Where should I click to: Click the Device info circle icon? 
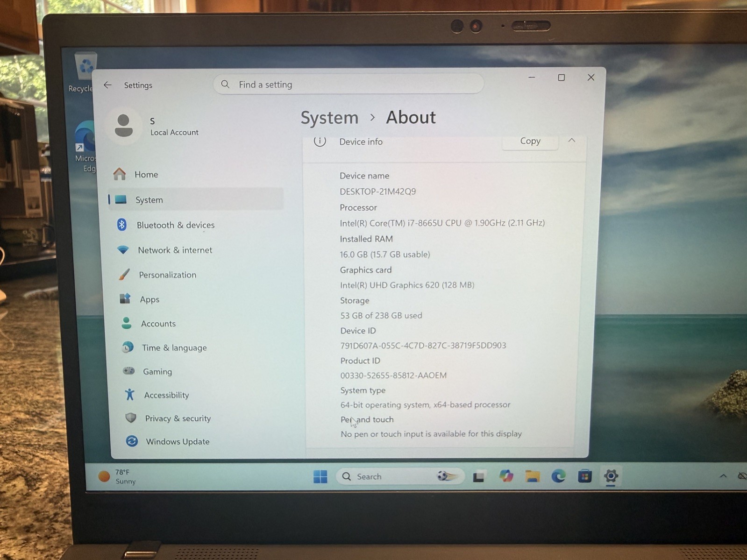pyautogui.click(x=320, y=141)
